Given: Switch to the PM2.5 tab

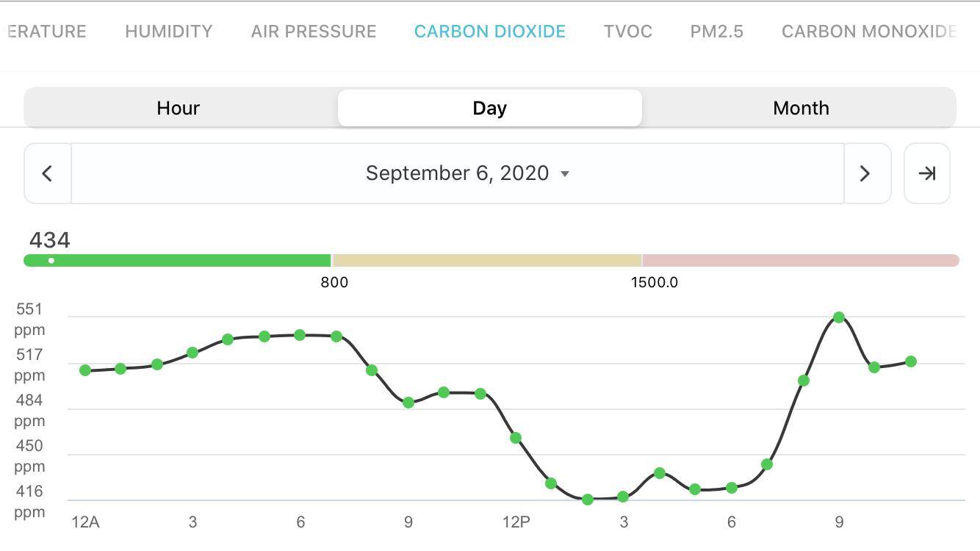Looking at the screenshot, I should [716, 32].
